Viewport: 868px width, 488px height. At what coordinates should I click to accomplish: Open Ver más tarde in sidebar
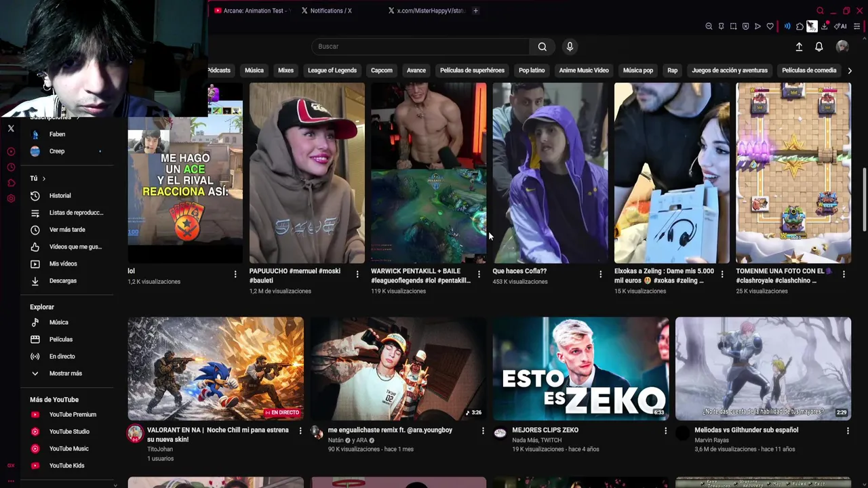[68, 230]
